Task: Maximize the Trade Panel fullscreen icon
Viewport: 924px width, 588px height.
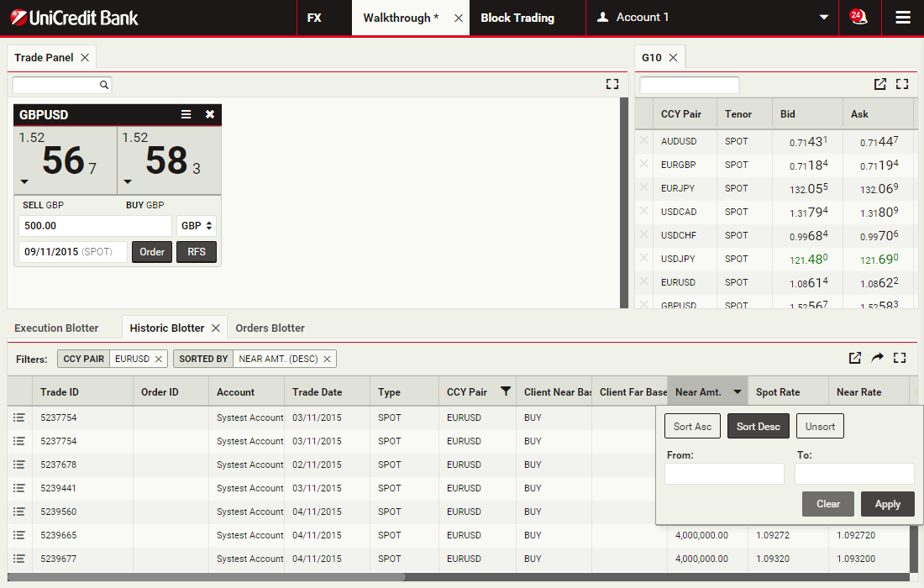Action: click(x=612, y=84)
